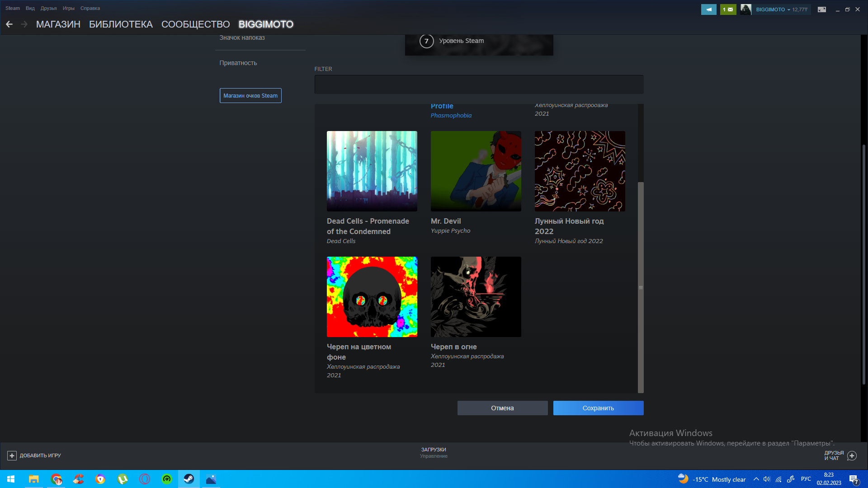This screenshot has width=868, height=488.
Task: Open Chrome from the taskbar
Action: [x=56, y=479]
